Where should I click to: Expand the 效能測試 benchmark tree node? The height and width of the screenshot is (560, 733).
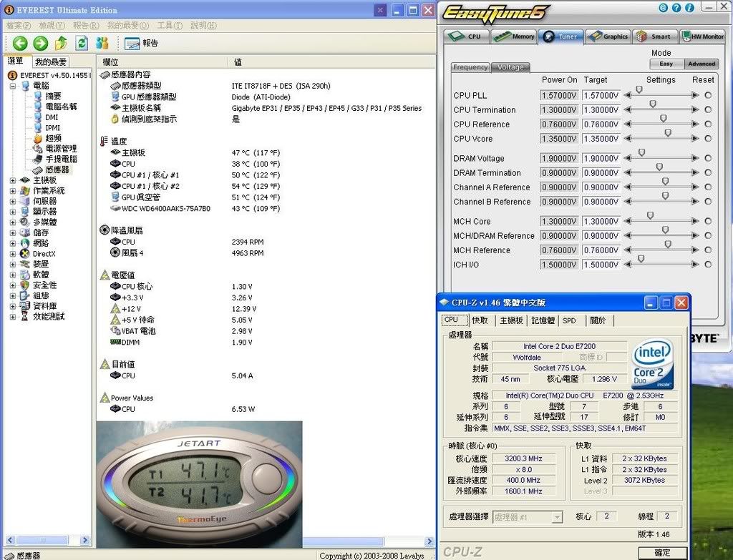click(x=13, y=317)
